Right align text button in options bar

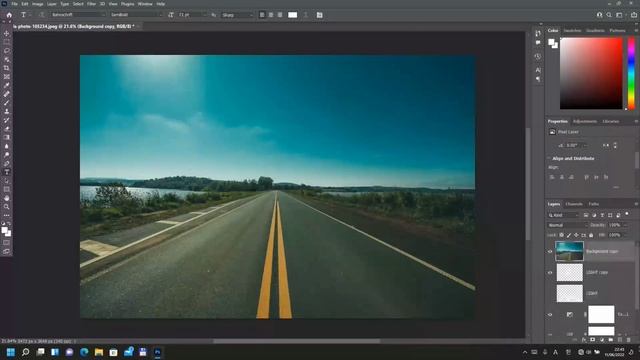(x=280, y=15)
